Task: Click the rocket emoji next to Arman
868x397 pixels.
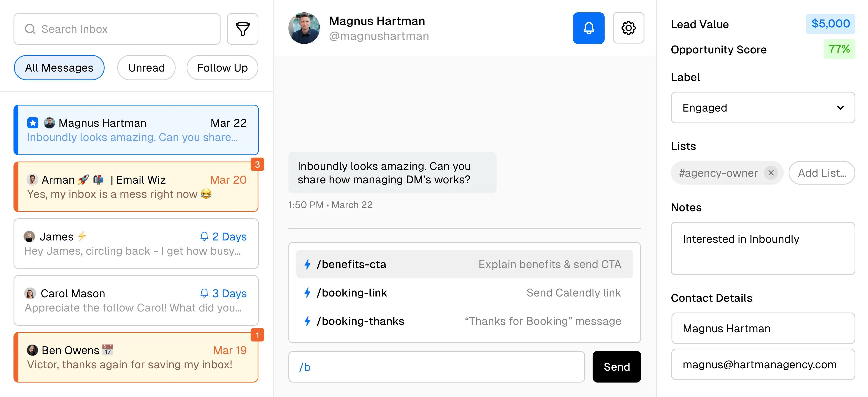Action: [x=84, y=179]
